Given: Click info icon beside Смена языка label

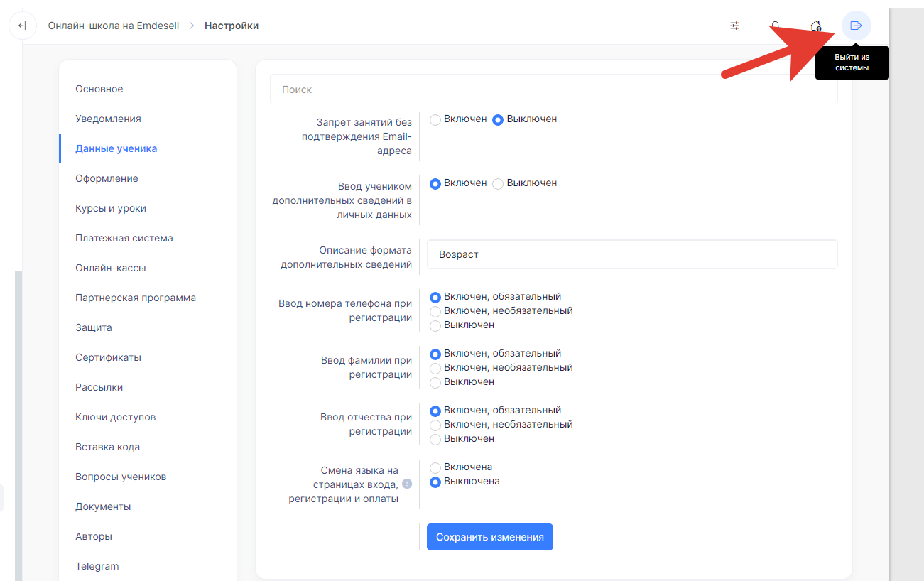Looking at the screenshot, I should tap(407, 484).
